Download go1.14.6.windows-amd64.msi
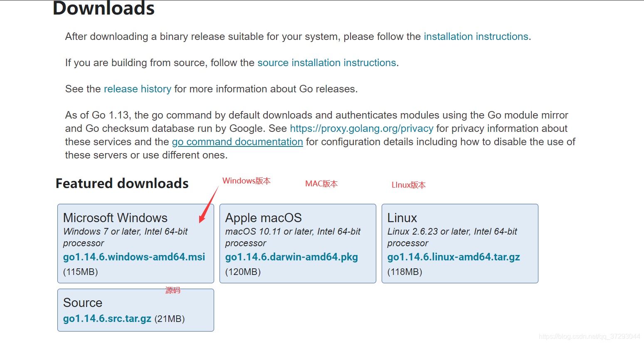 click(x=134, y=257)
